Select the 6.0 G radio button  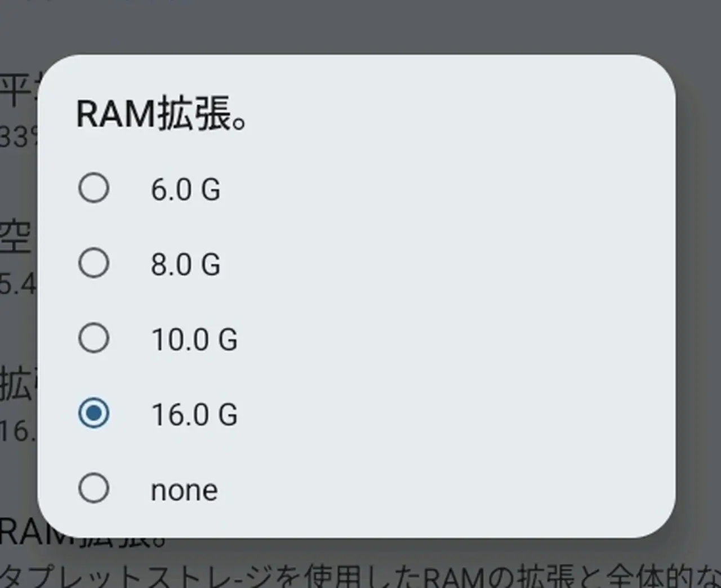click(94, 188)
